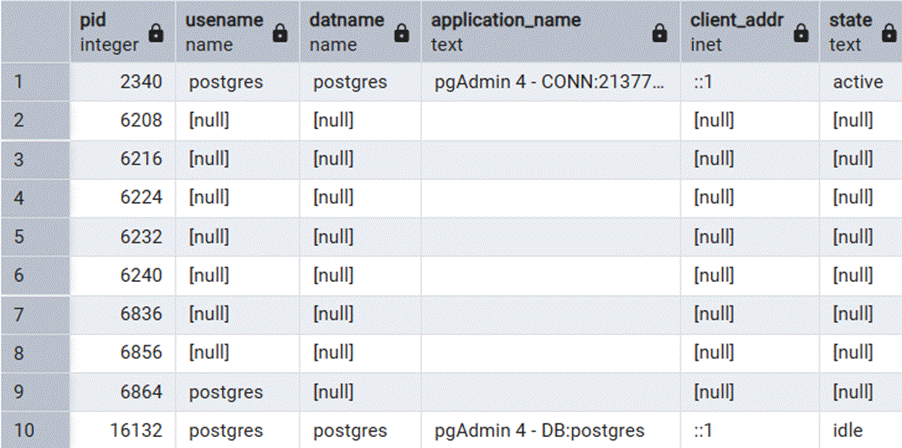Select row number 4 header
The image size is (902, 448).
[35, 198]
